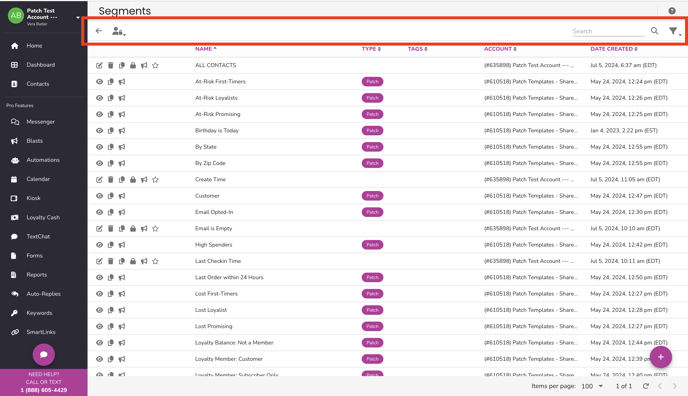Image resolution: width=688 pixels, height=396 pixels.
Task: Click the search magnifier icon
Action: point(654,31)
